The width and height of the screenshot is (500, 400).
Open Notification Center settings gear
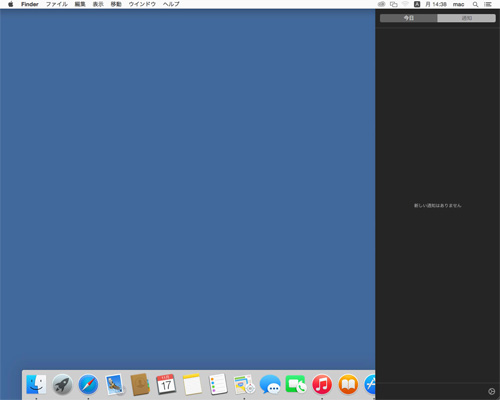(491, 391)
